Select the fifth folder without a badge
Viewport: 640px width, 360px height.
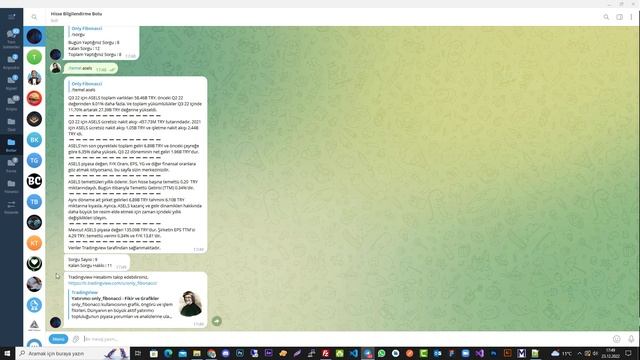pyautogui.click(x=11, y=124)
